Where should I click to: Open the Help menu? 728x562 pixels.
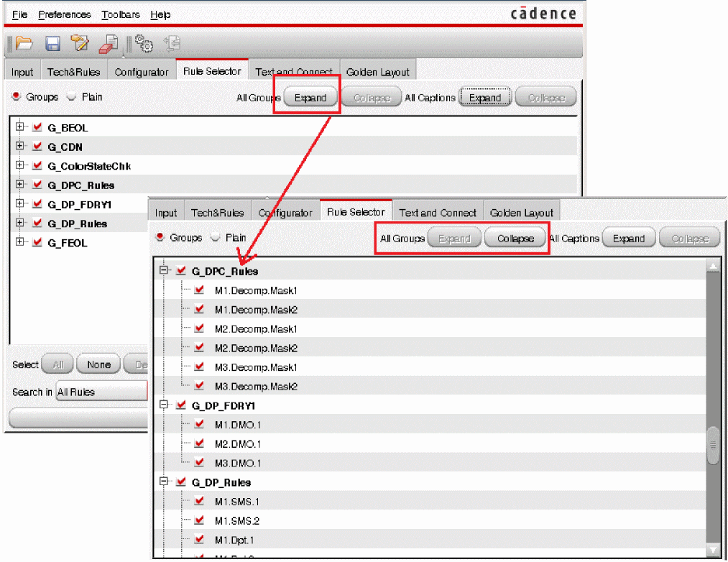click(x=161, y=14)
